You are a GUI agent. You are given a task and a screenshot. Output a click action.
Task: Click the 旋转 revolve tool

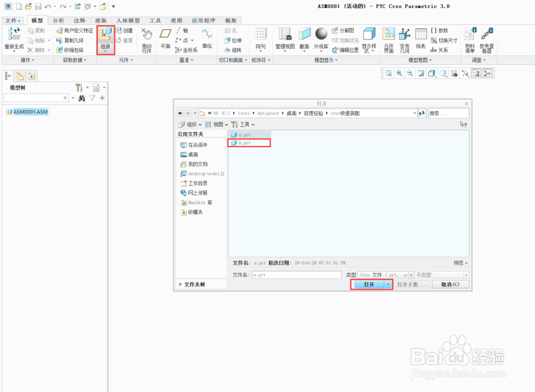(233, 50)
